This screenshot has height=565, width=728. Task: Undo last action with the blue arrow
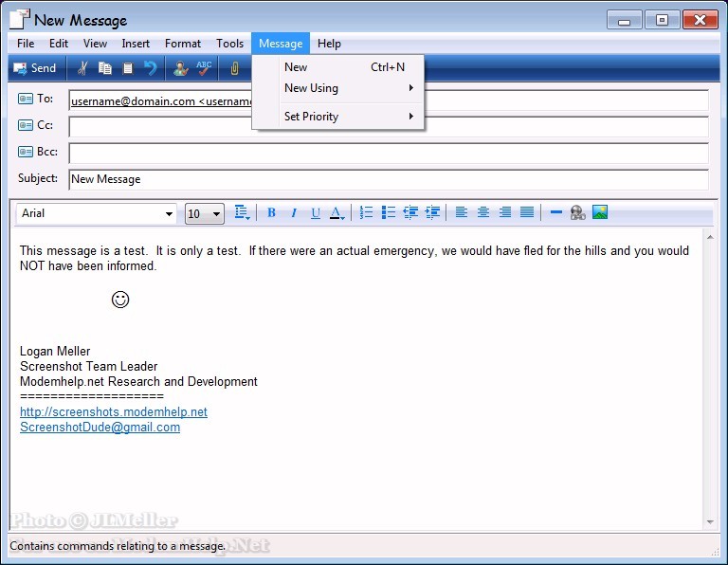150,68
